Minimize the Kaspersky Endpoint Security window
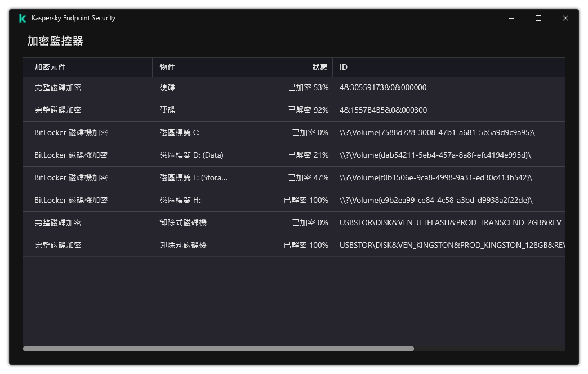The width and height of the screenshot is (588, 374). (x=511, y=17)
